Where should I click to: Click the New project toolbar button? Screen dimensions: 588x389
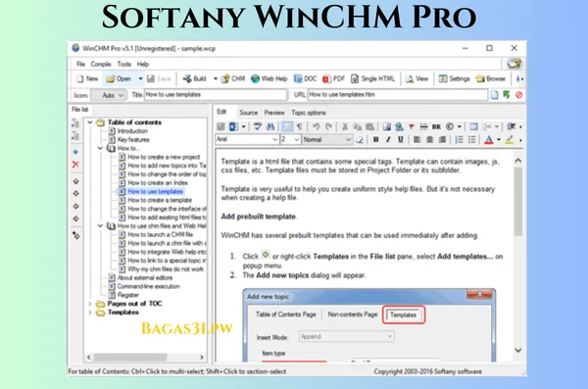pos(87,78)
